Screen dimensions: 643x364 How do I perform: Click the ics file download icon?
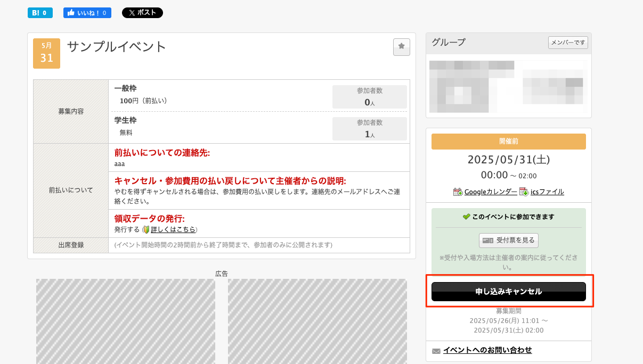pyautogui.click(x=523, y=192)
